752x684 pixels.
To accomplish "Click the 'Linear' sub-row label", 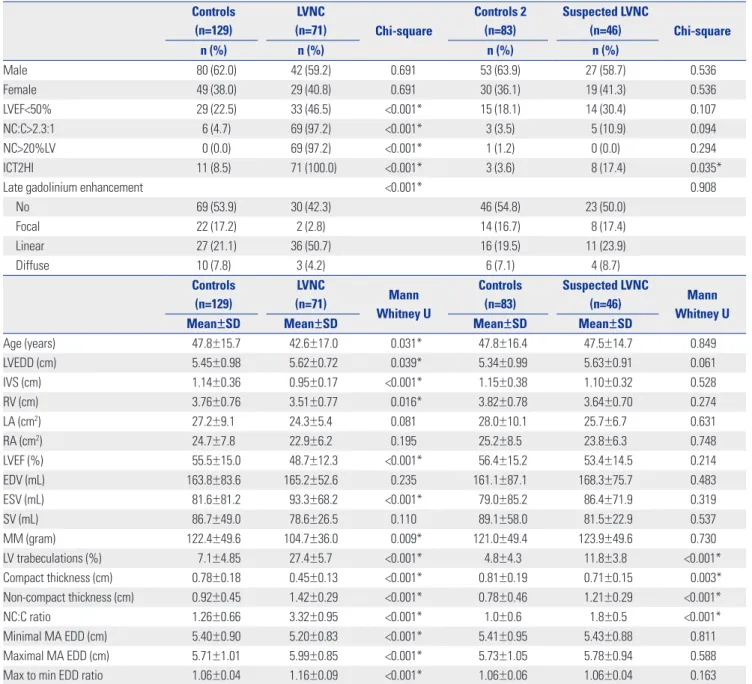I will point(30,246).
